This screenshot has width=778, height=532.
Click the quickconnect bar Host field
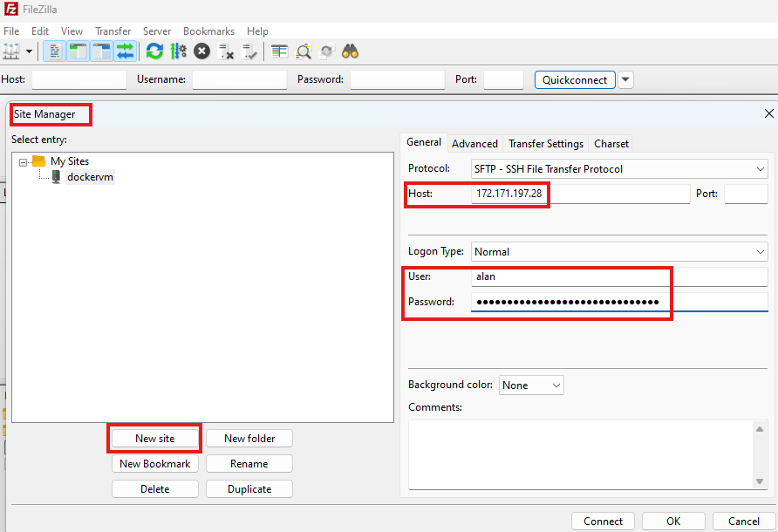point(79,79)
